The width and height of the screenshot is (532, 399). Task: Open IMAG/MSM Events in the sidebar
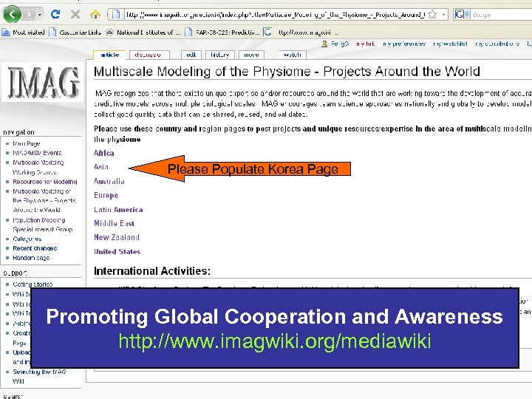38,153
